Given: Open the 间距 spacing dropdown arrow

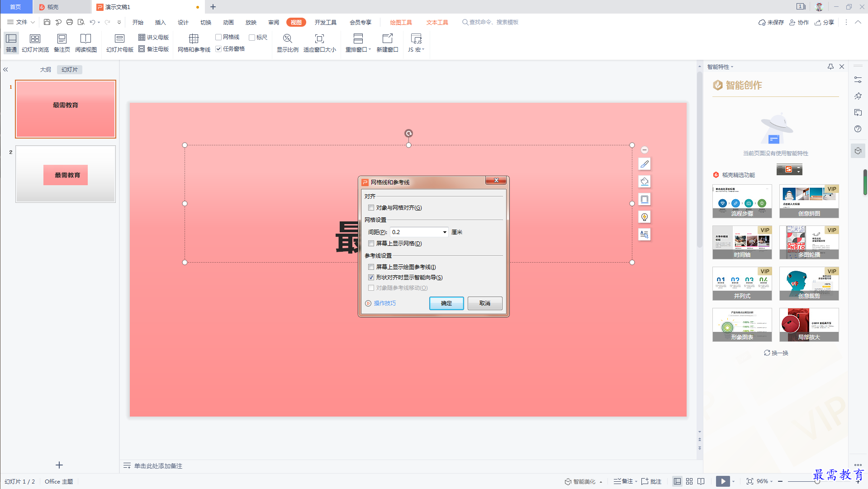Looking at the screenshot, I should (x=445, y=232).
